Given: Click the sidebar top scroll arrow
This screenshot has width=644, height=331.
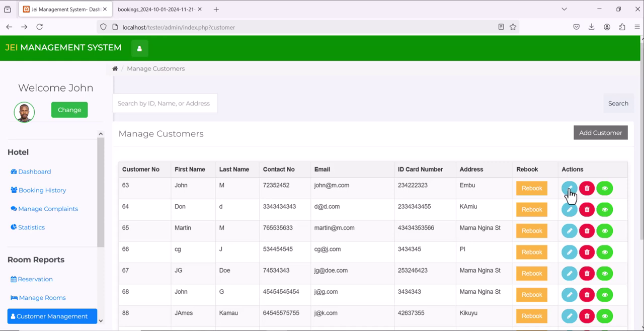Looking at the screenshot, I should click(100, 133).
